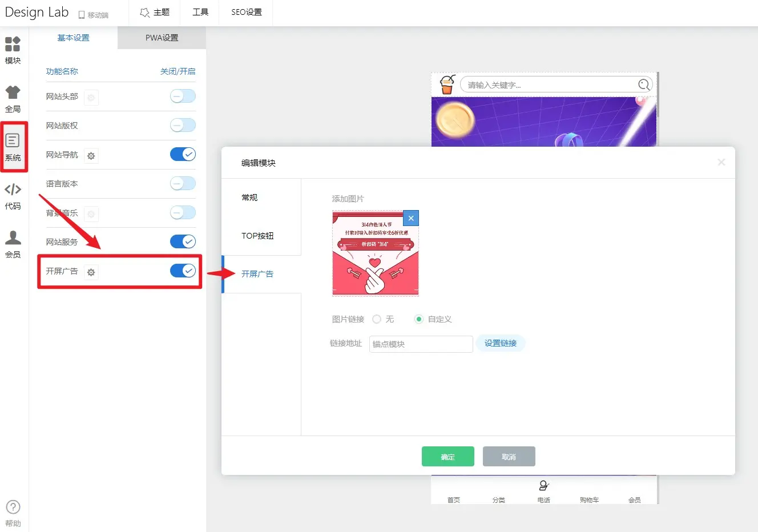Select the TOP按钮 side tab

pyautogui.click(x=257, y=236)
